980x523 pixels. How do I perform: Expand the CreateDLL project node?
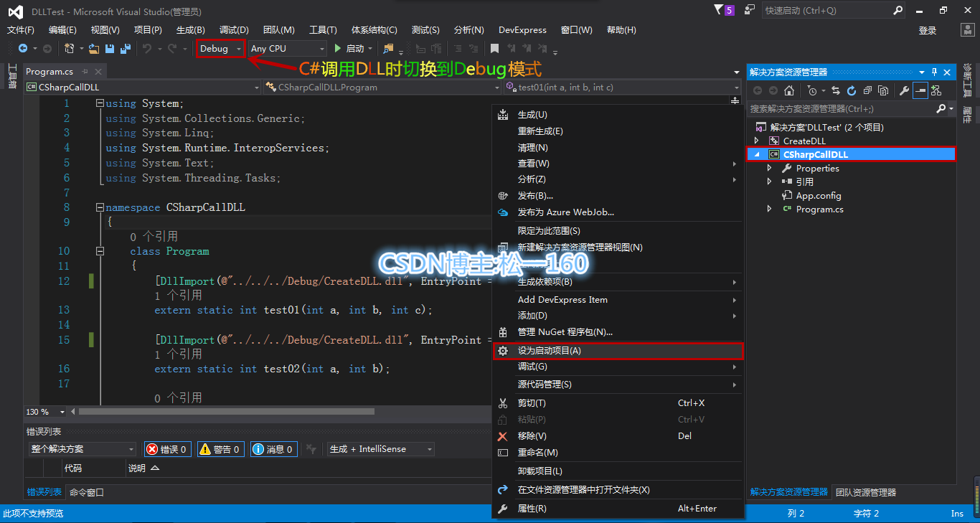coord(756,141)
